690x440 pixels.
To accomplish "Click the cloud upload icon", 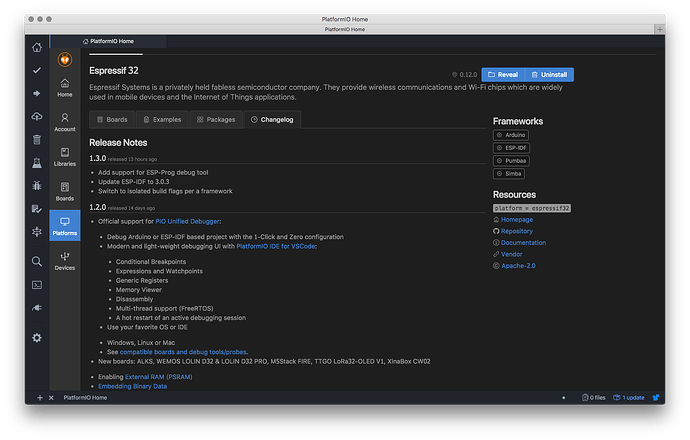I will 37,117.
